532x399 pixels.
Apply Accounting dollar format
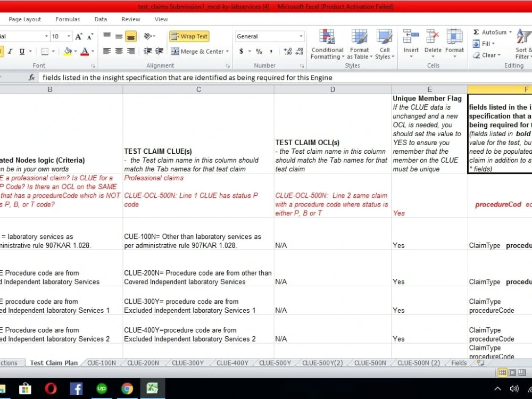241,52
